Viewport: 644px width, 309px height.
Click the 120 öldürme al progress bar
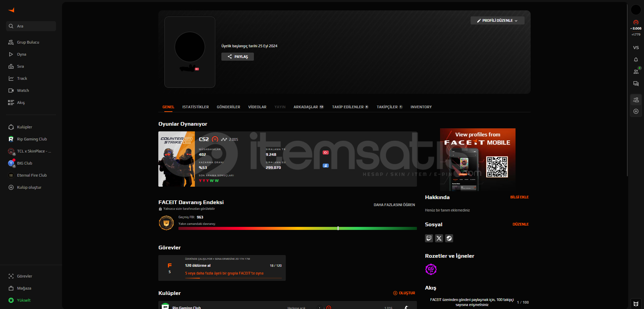(x=233, y=278)
